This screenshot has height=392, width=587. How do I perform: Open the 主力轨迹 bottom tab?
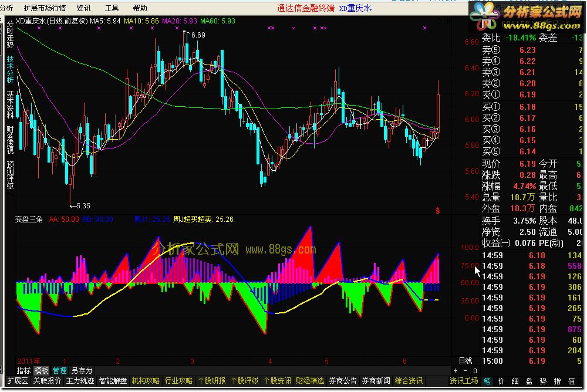tap(80, 381)
